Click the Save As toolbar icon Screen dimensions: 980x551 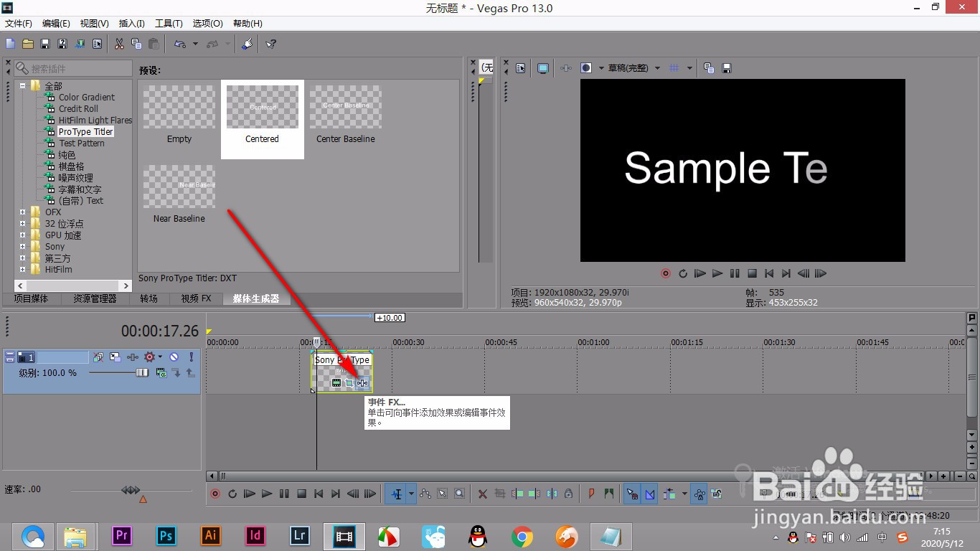coord(62,44)
